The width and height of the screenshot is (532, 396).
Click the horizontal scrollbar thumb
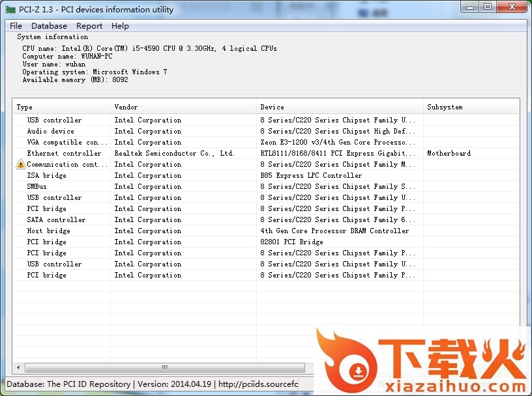[x=165, y=367]
